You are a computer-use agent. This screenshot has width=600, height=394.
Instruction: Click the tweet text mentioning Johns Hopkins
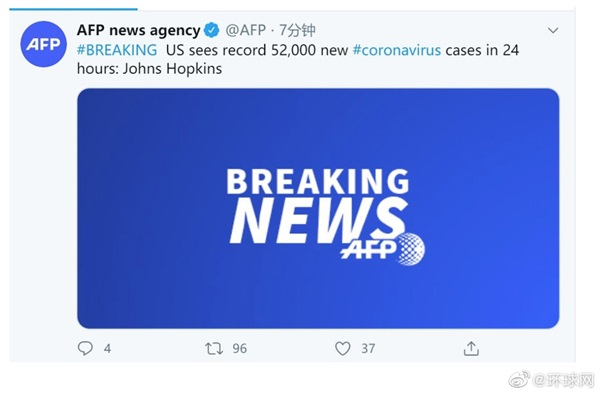pos(298,59)
